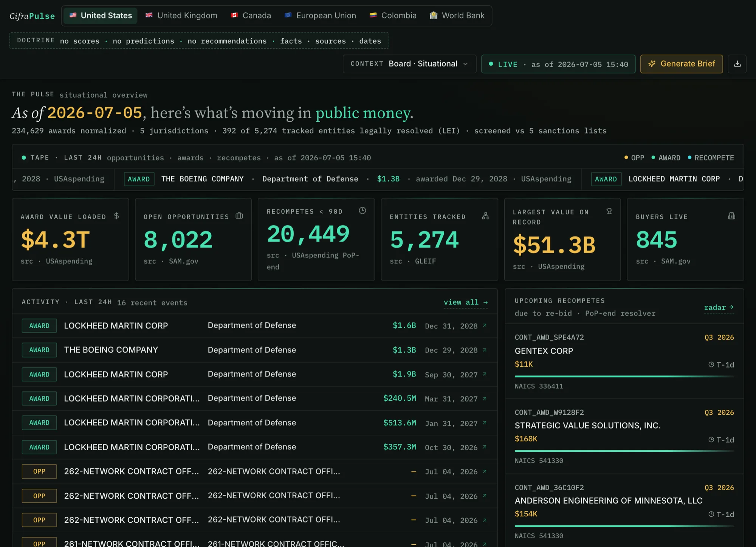The width and height of the screenshot is (756, 547).
Task: Click Gentex Corp recompete progress bar
Action: pos(624,376)
